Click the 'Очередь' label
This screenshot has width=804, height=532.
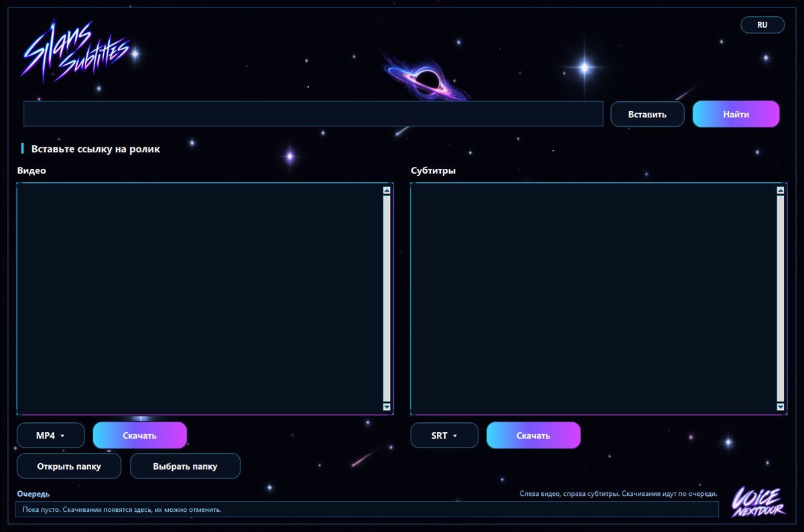[33, 494]
